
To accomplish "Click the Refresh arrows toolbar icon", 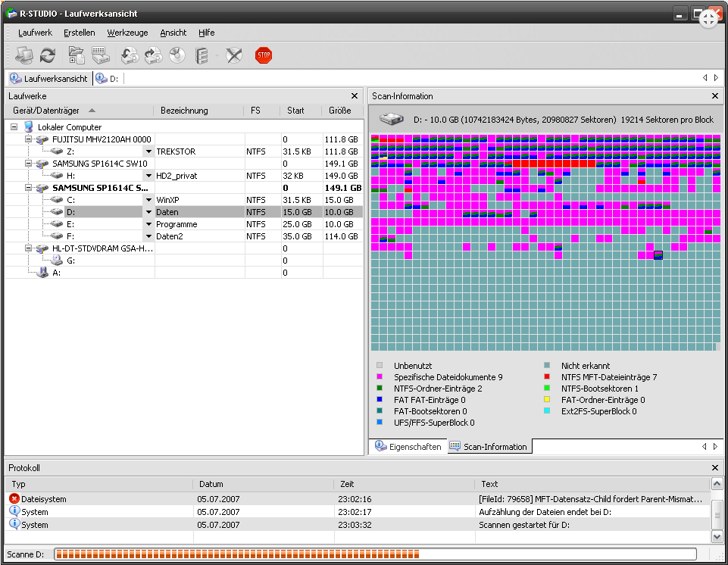I will 48,55.
